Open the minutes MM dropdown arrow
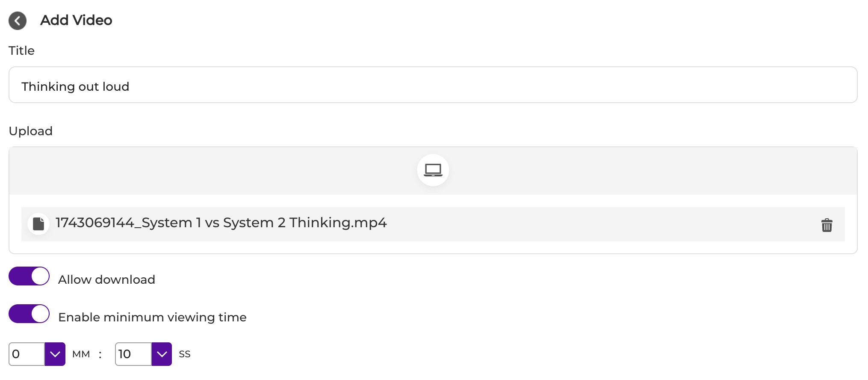This screenshot has height=380, width=868. pos(55,354)
